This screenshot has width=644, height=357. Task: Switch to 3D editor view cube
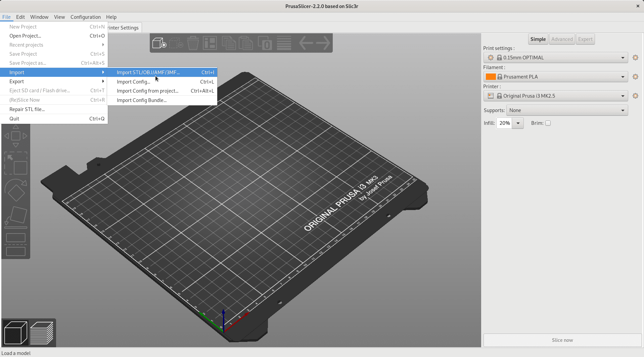point(16,333)
